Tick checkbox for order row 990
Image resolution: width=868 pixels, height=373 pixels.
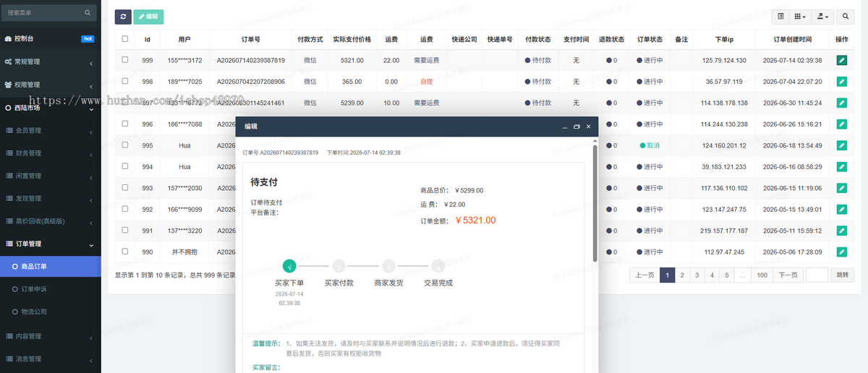(x=125, y=252)
